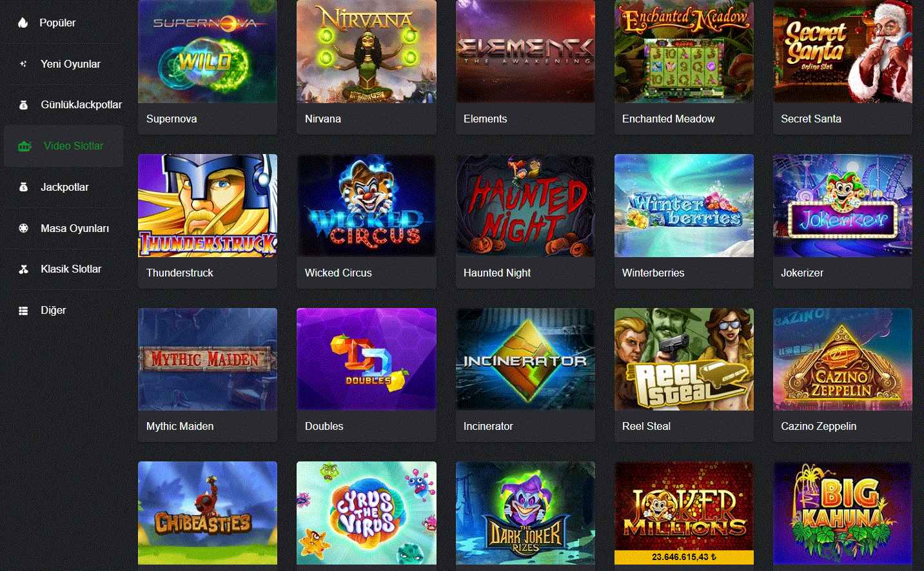Click the sparkle icon beside Yeni Oyunlar
Screen dimensions: 924x571
[x=23, y=64]
